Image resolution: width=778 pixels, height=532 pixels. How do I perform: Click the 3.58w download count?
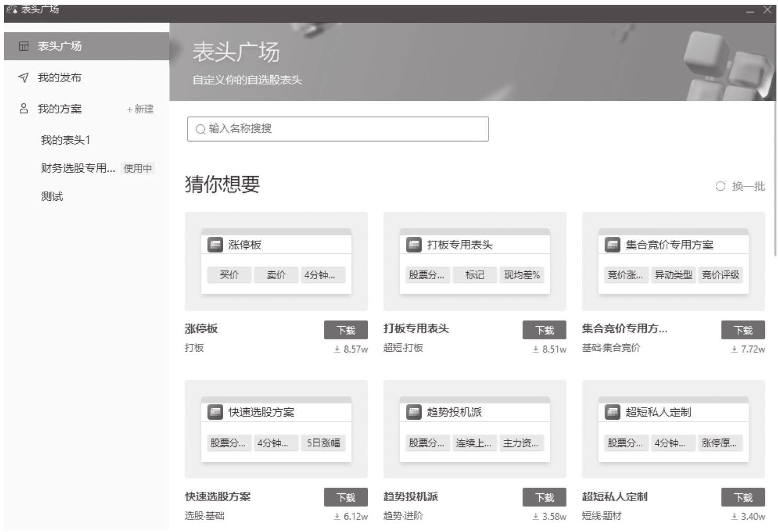coord(550,516)
